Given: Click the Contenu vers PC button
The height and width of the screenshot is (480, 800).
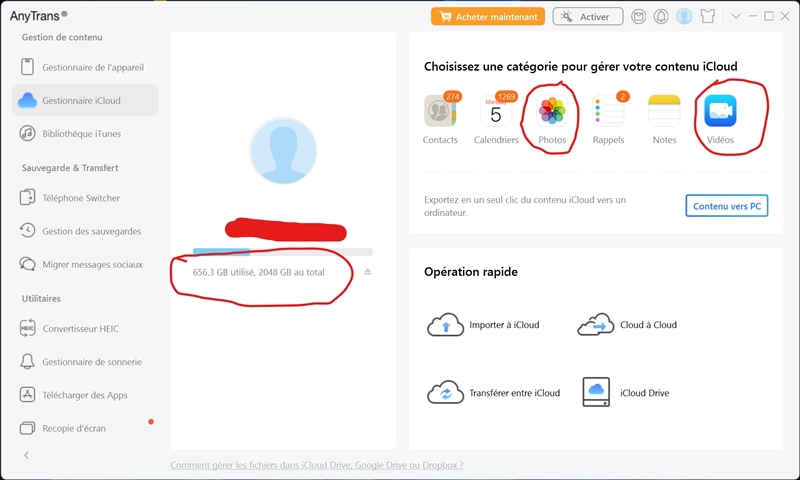Looking at the screenshot, I should point(727,206).
